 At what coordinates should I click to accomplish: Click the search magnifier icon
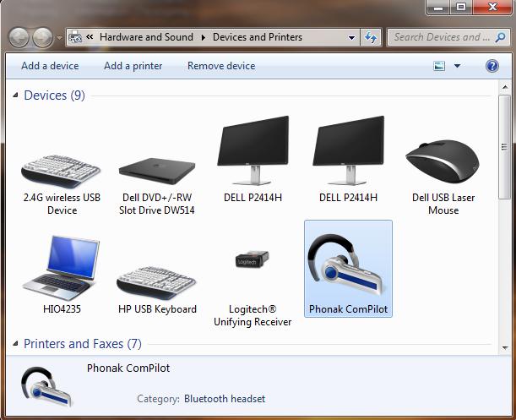coord(501,37)
